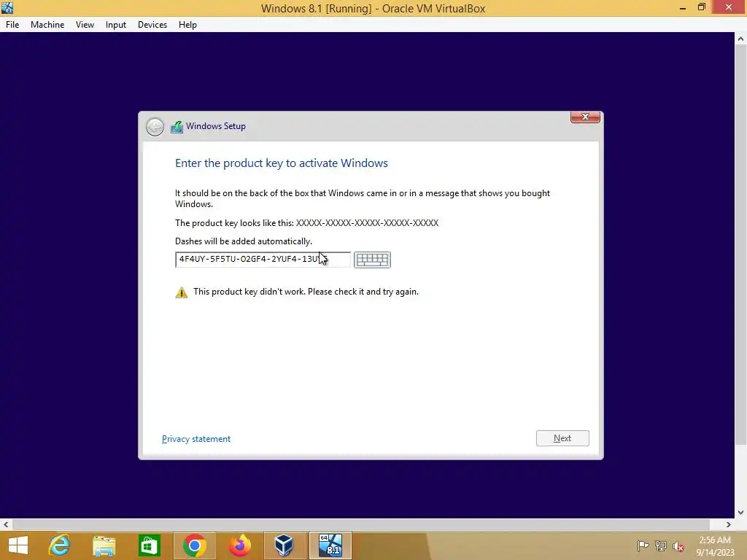Open the Windows Store taskbar icon
747x560 pixels.
(149, 545)
